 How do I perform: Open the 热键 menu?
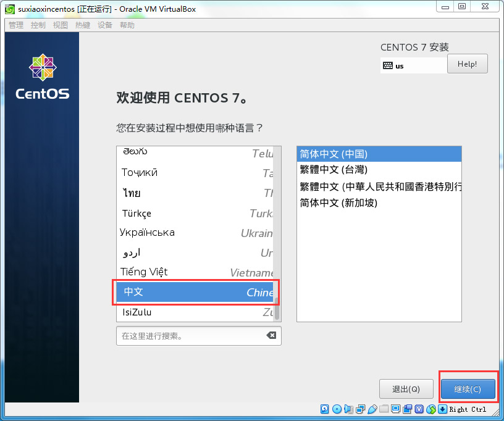point(83,25)
